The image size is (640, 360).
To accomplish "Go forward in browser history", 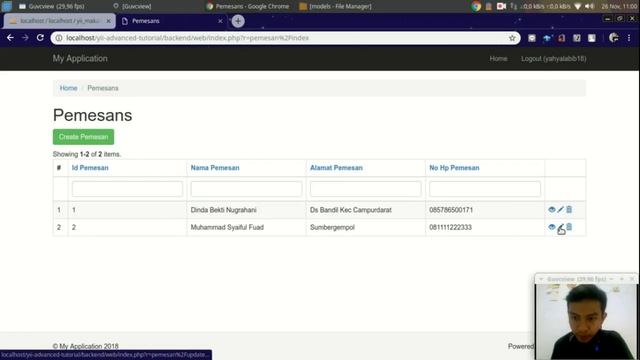I will [x=25, y=38].
